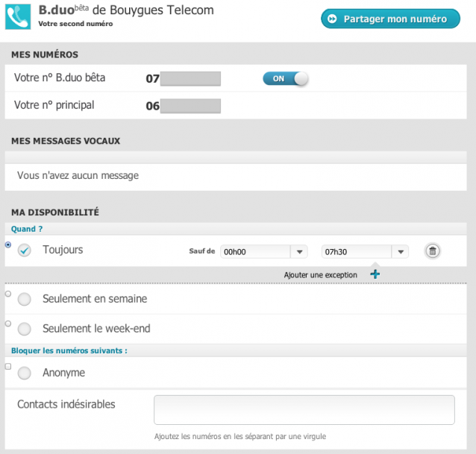Click the B.duo phone logo icon
This screenshot has height=454, width=476.
(x=18, y=16)
